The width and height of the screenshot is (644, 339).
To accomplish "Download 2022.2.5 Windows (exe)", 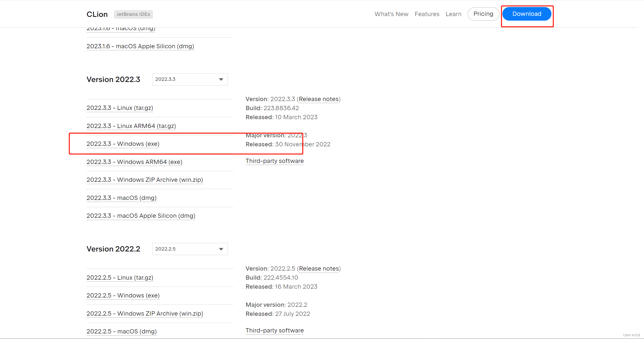I will click(x=123, y=295).
